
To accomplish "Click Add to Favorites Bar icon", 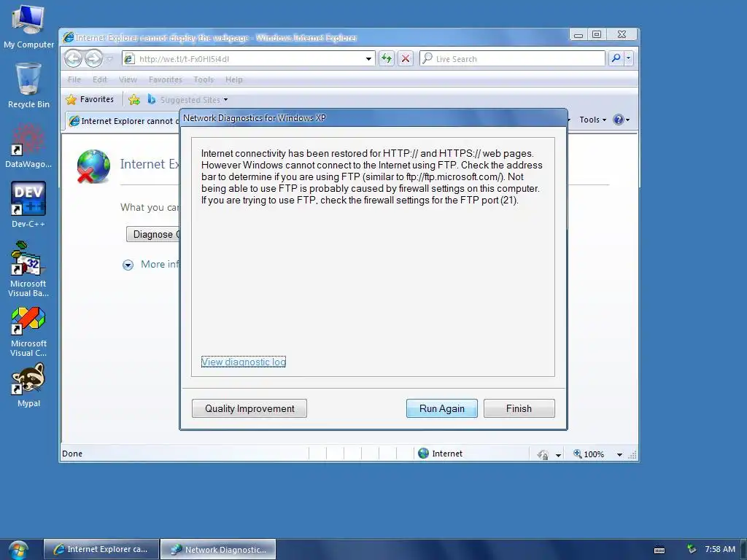I will pyautogui.click(x=134, y=99).
